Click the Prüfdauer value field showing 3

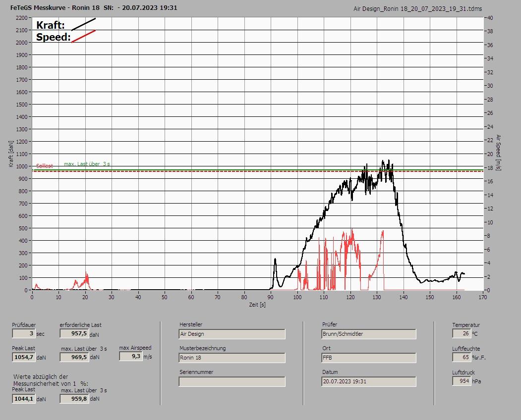[x=24, y=333]
